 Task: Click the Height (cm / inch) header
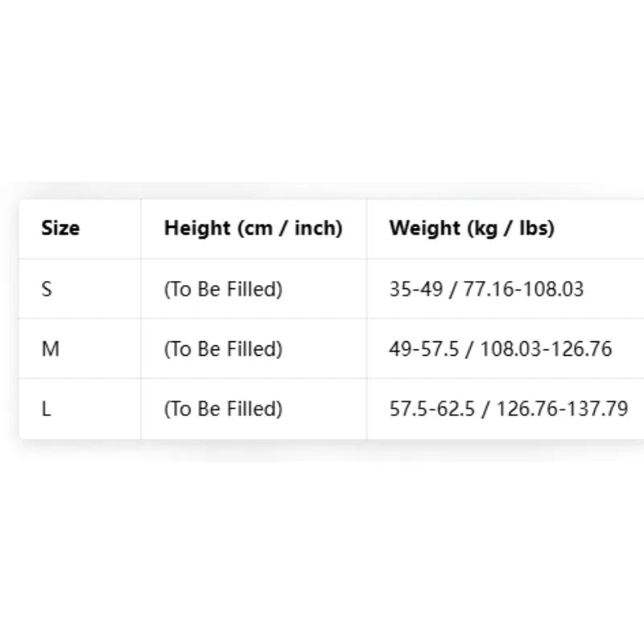[253, 229]
